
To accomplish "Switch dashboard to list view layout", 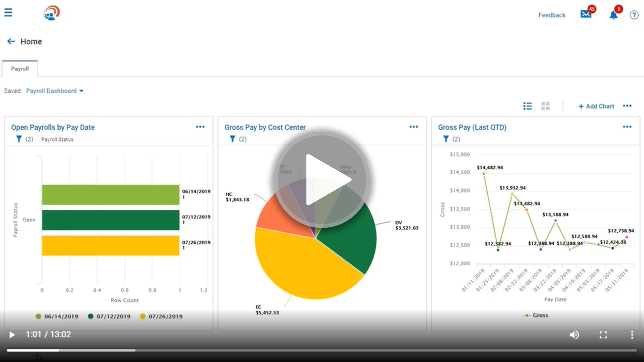I will 527,106.
